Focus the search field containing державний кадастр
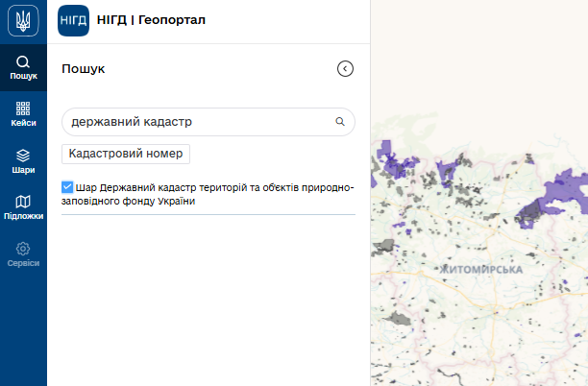 pos(197,122)
